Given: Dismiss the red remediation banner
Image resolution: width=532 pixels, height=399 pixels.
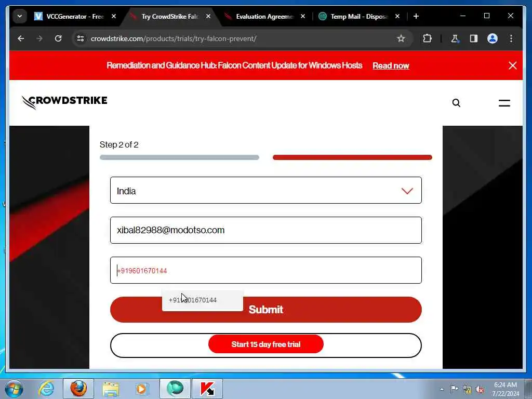Looking at the screenshot, I should click(513, 65).
